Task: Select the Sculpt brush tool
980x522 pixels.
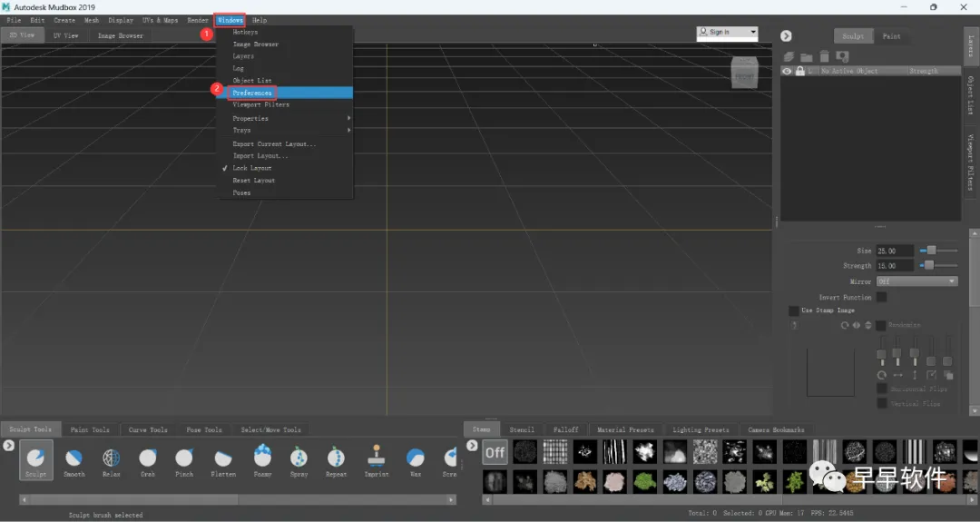Action: (x=35, y=461)
